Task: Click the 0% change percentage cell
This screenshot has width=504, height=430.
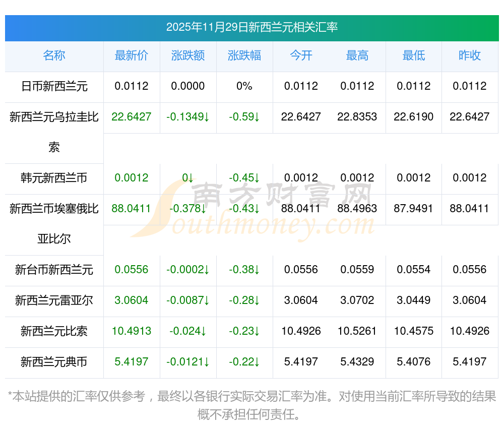Action: coord(244,86)
